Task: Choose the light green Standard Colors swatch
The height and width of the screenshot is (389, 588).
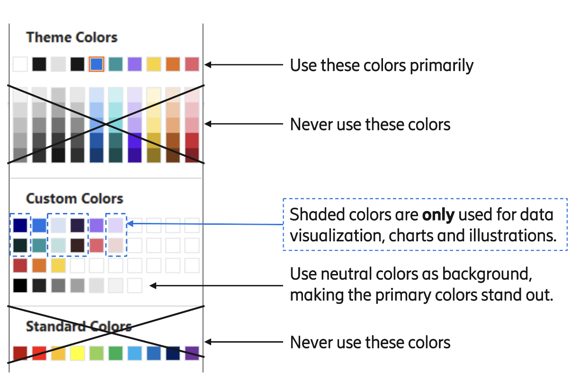Action: (x=97, y=353)
